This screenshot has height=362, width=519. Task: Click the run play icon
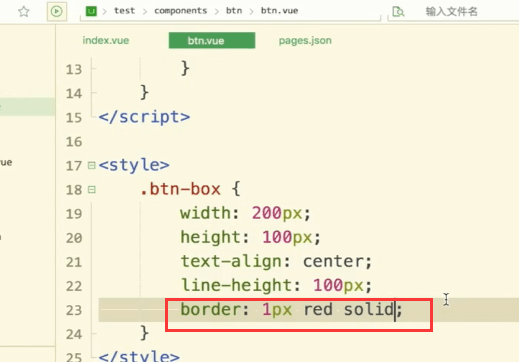[x=57, y=11]
